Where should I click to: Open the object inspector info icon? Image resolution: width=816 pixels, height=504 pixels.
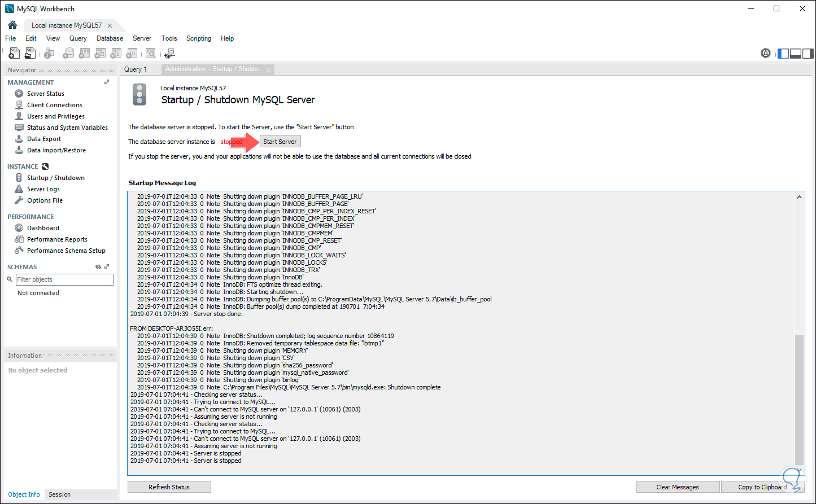tap(49, 53)
